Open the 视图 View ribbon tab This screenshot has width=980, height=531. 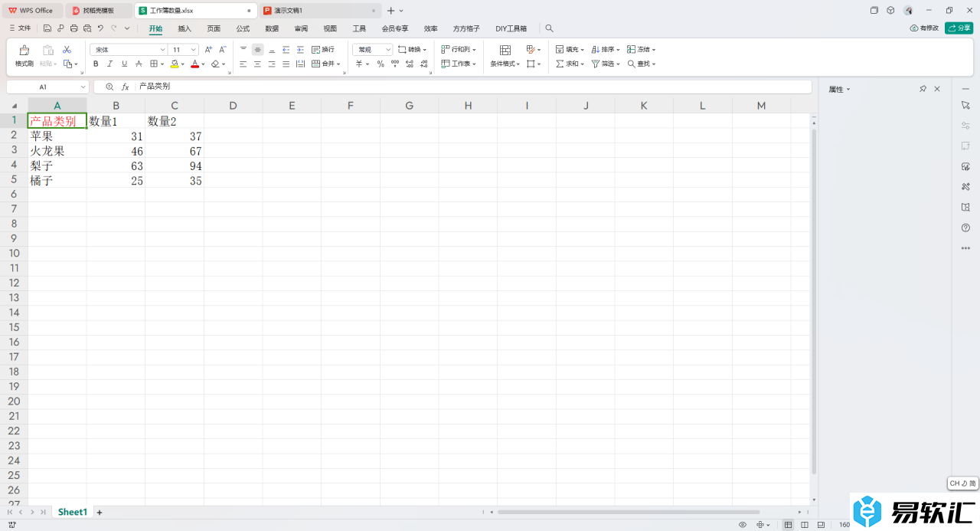coord(330,28)
